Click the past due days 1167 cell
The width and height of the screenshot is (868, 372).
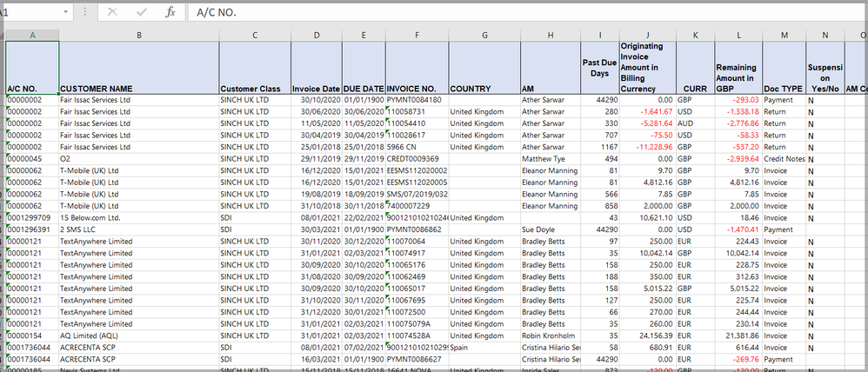click(600, 147)
